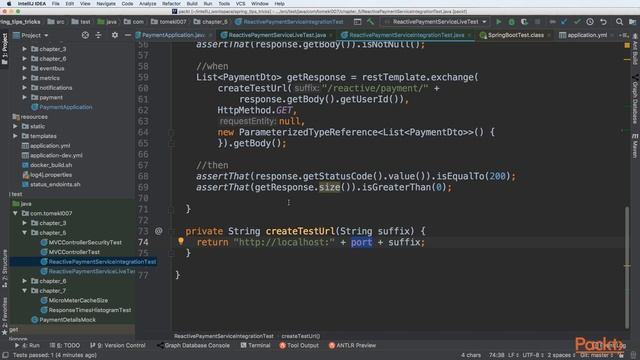Open the Project view selector dropdown

click(x=31, y=36)
